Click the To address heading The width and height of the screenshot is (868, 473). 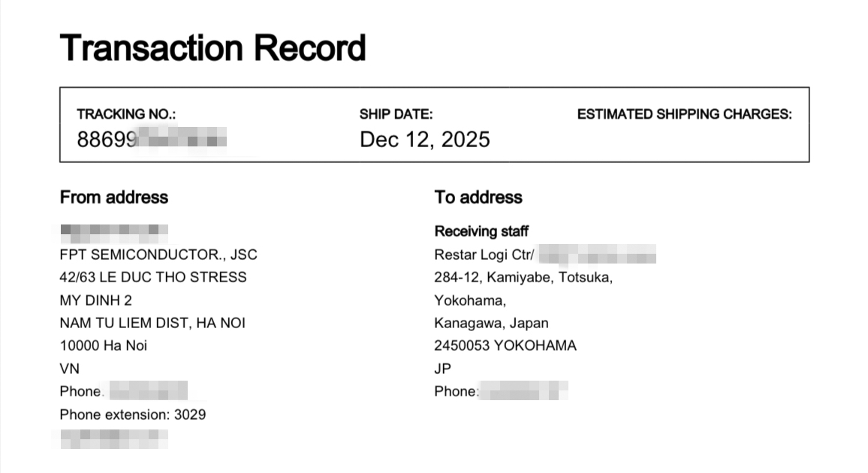click(x=478, y=197)
